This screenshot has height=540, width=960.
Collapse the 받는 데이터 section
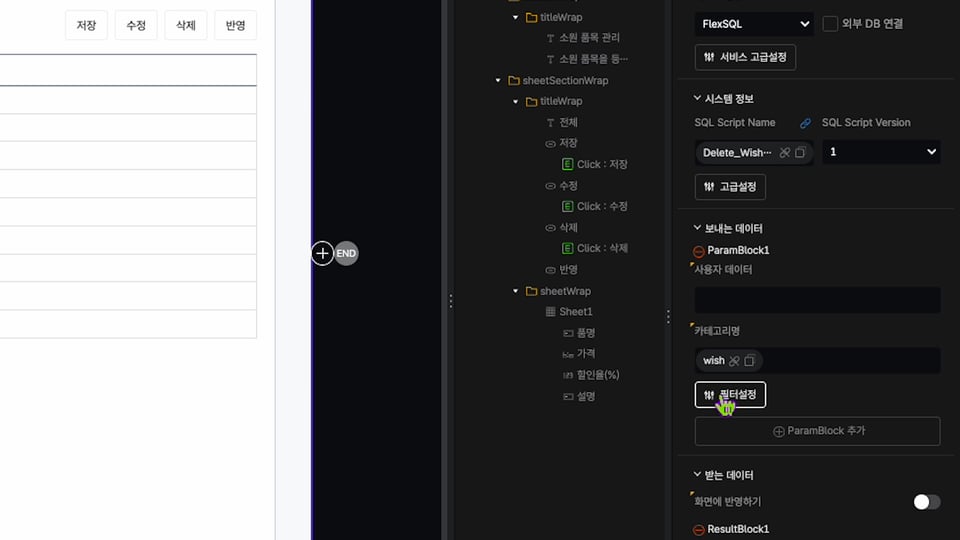(x=697, y=474)
